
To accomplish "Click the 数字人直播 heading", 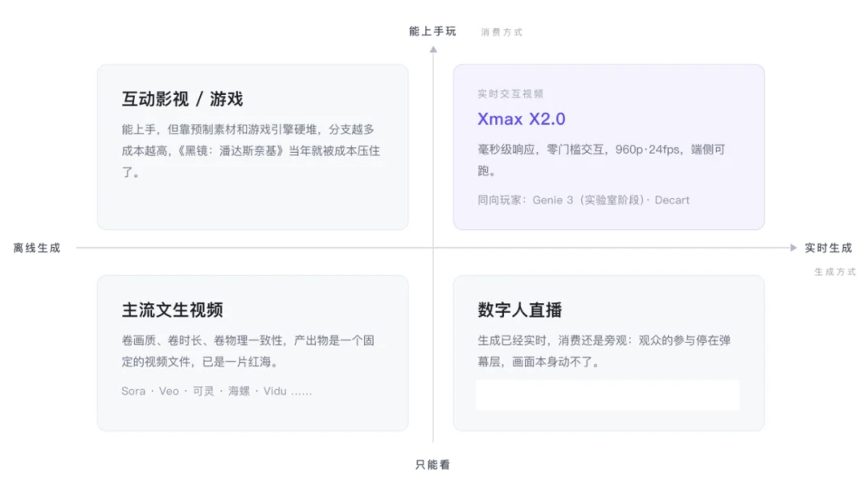I will point(520,310).
